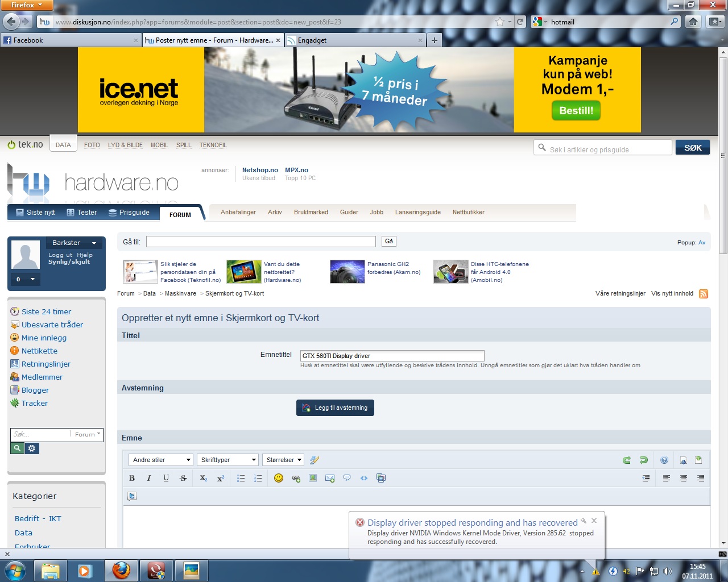The height and width of the screenshot is (582, 728).
Task: Insert a bulleted list
Action: (241, 478)
